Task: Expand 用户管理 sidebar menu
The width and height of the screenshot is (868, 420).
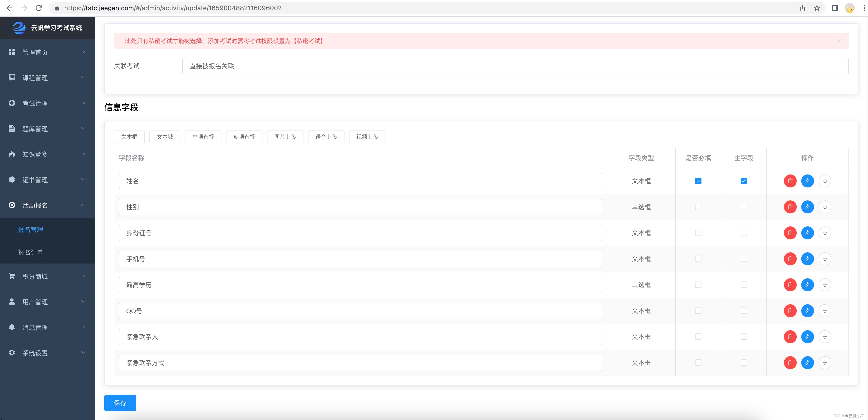Action: (48, 302)
